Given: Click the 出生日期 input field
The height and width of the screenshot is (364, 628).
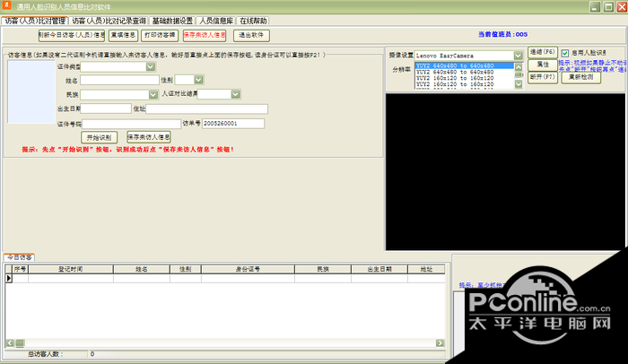Looking at the screenshot, I should point(106,108).
